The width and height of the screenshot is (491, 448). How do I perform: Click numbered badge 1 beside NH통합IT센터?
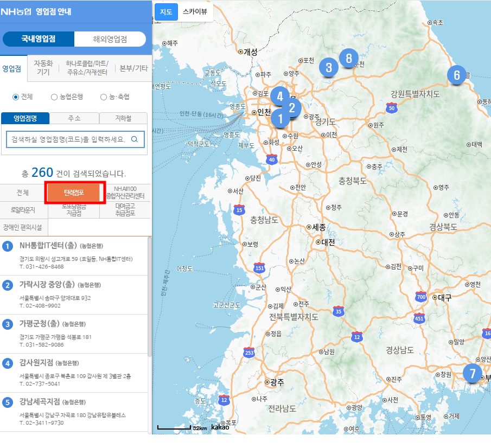pyautogui.click(x=7, y=246)
